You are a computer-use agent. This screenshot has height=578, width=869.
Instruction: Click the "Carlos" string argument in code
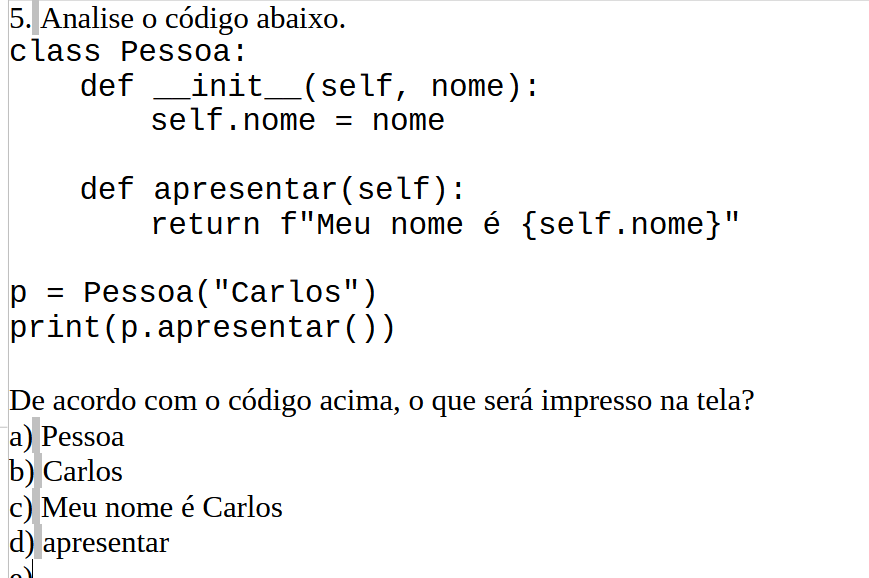294,293
